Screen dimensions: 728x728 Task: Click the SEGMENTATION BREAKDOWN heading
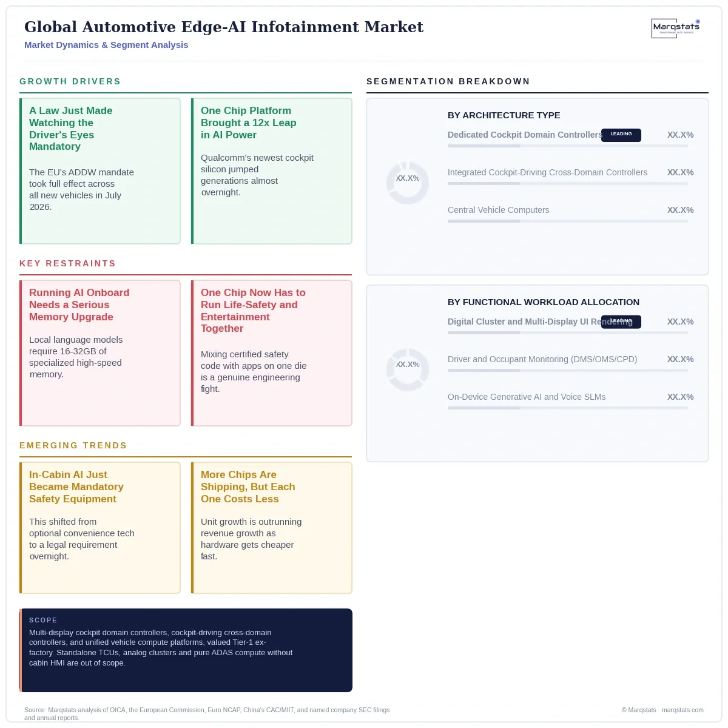pyautogui.click(x=448, y=81)
